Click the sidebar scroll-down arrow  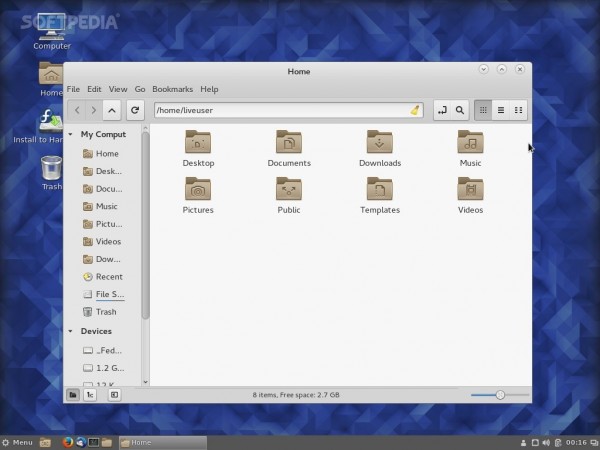click(x=145, y=382)
